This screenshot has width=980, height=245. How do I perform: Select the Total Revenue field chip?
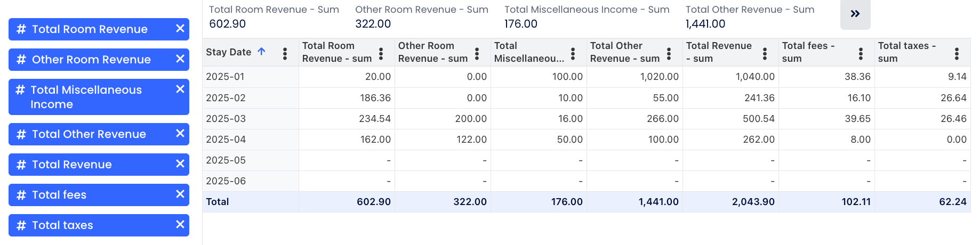[x=72, y=165]
